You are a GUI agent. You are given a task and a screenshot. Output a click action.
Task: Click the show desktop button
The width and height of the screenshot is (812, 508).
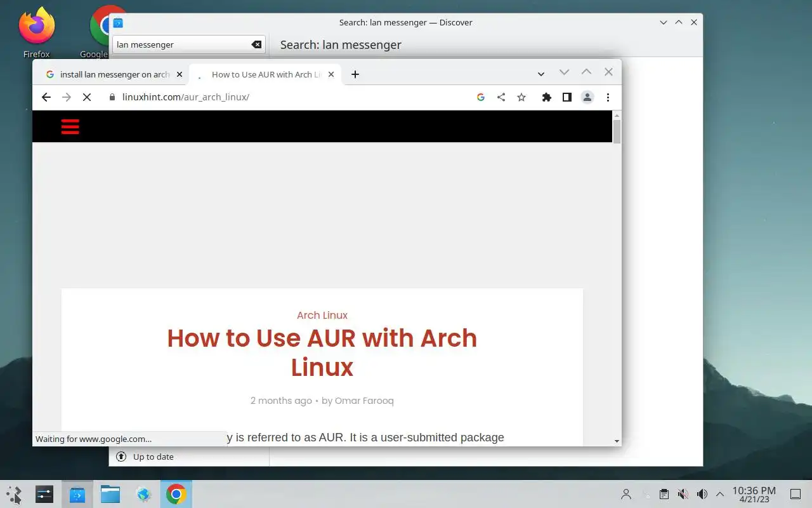click(x=796, y=494)
